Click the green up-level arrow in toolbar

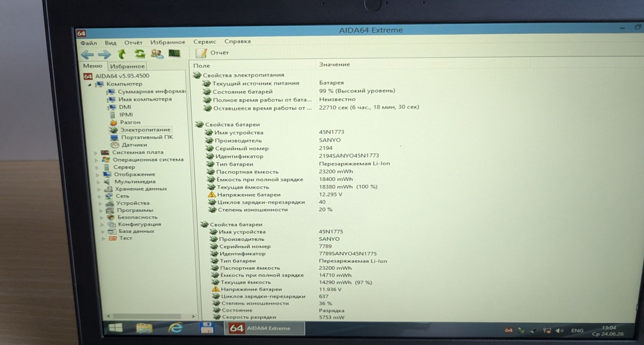click(x=122, y=54)
